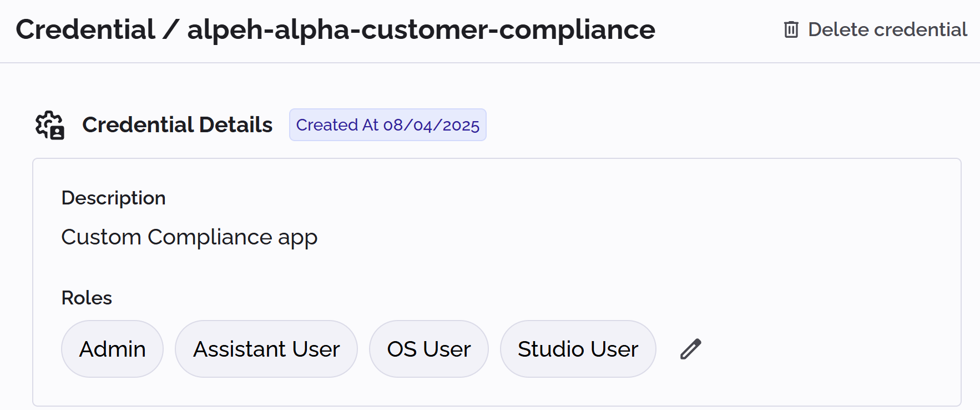
Task: Click the gear-with-user Credential Details icon
Action: coord(50,125)
